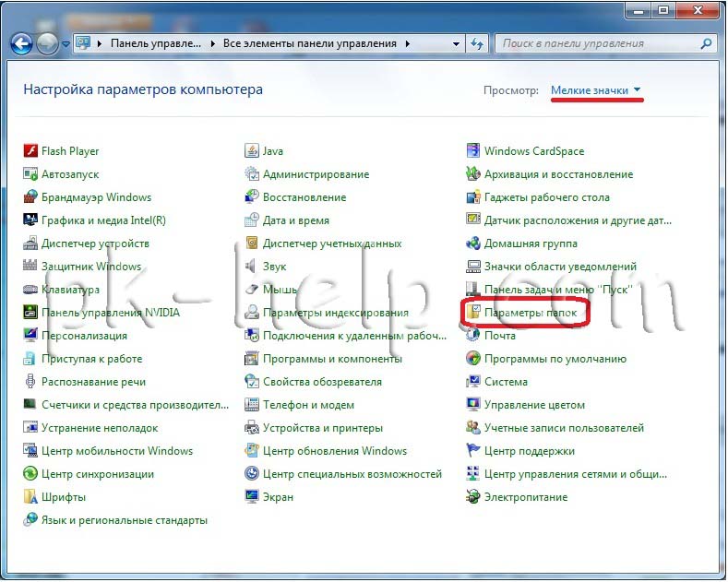Click the Автозапуск icon
The width and height of the screenshot is (728, 582).
[30, 174]
